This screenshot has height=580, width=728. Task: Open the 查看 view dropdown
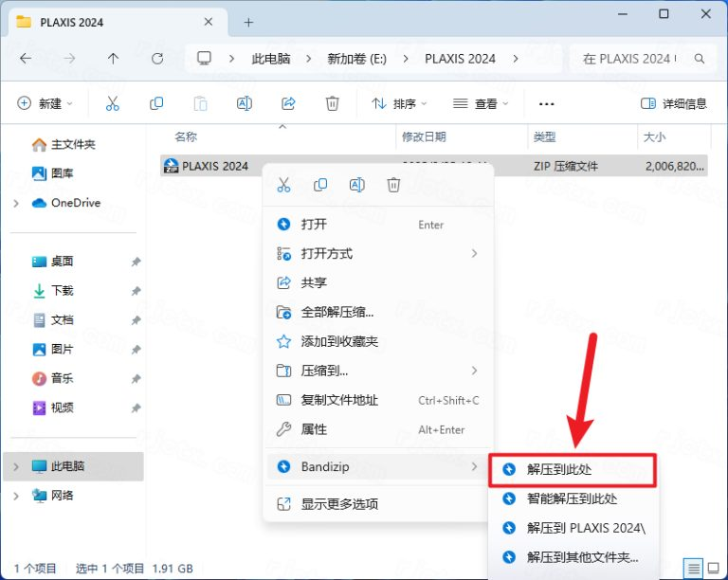pyautogui.click(x=481, y=103)
